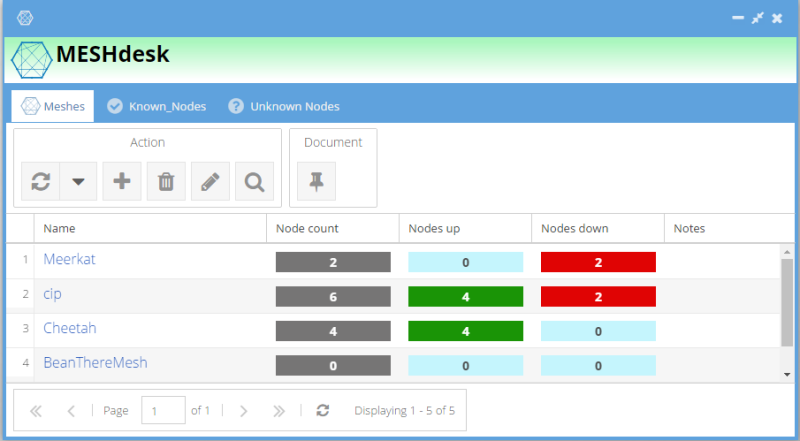
Task: Delete selected mesh with trash icon
Action: (166, 181)
